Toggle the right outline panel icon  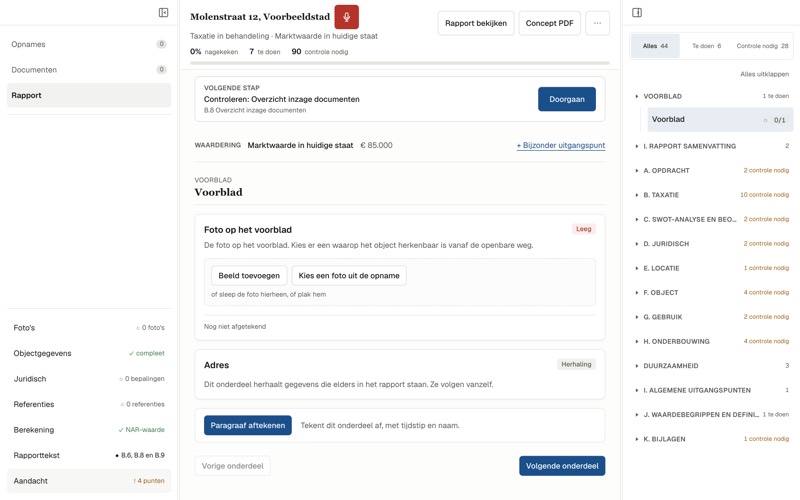click(637, 12)
